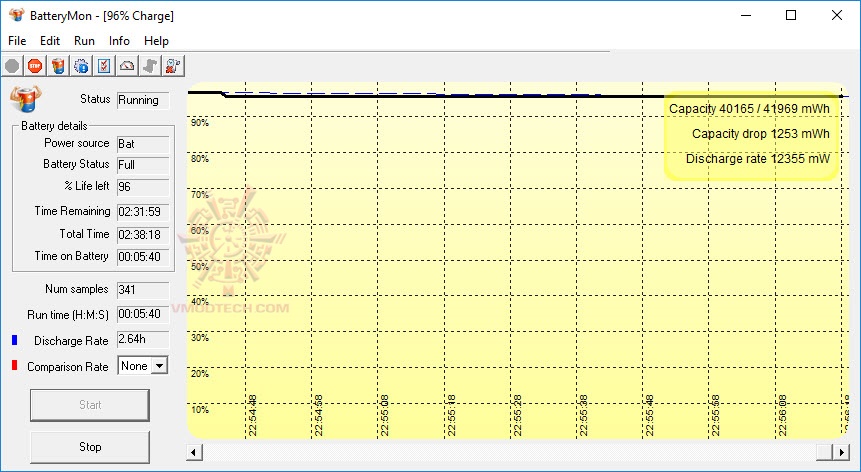
Task: Click the Stop button
Action: [90, 447]
